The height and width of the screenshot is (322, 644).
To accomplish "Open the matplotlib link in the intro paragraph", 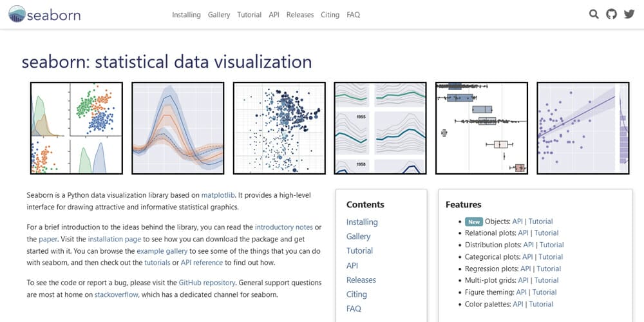I will pyautogui.click(x=218, y=195).
